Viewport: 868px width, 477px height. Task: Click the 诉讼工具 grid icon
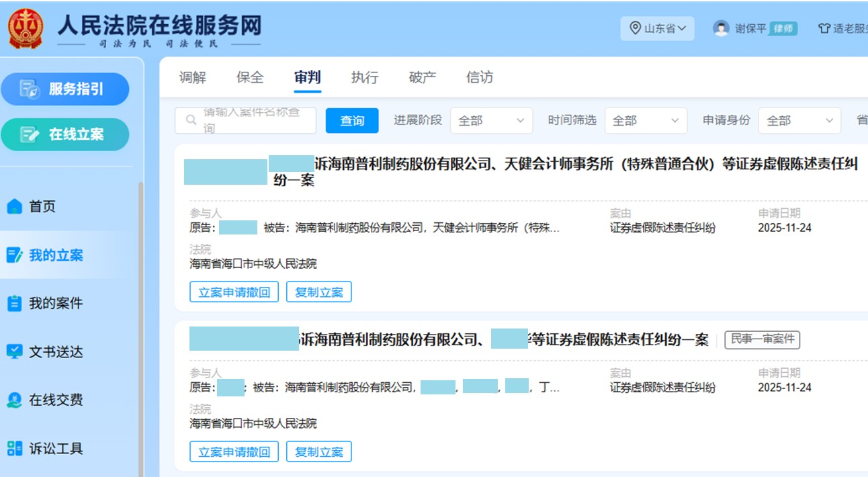[x=15, y=448]
